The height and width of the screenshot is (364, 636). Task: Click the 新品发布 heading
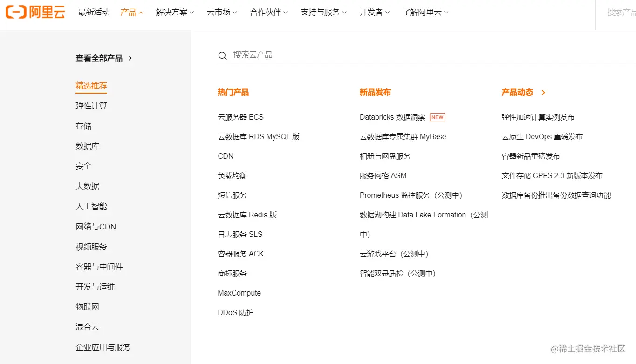(376, 93)
